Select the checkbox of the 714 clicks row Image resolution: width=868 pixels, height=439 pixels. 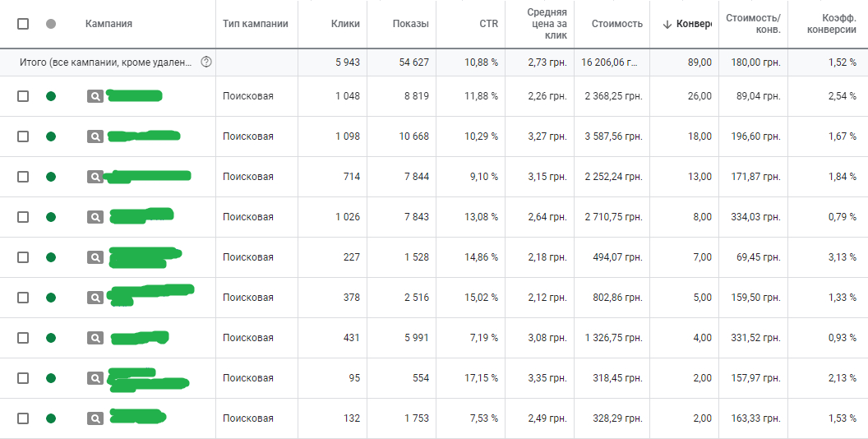tap(23, 177)
